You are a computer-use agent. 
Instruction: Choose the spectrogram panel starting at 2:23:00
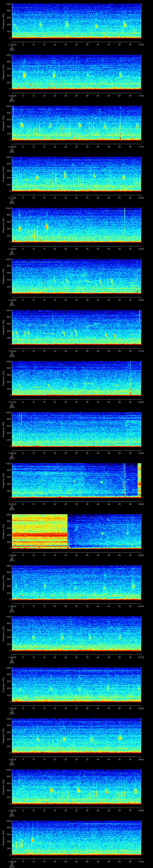tap(77, 481)
